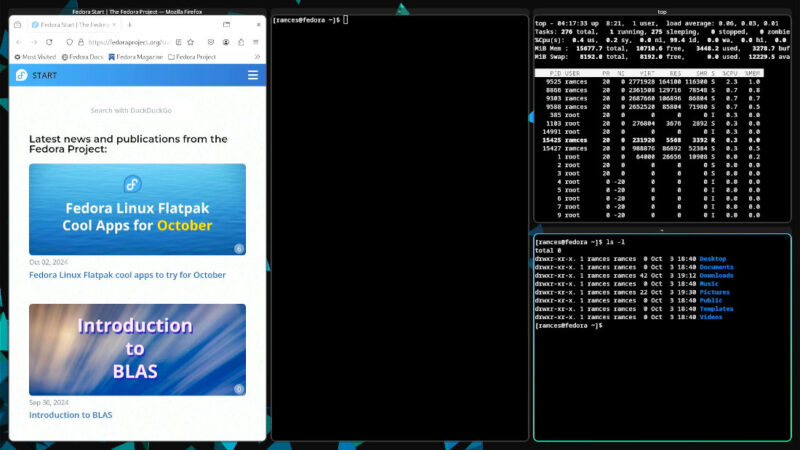Select top row for PID 9525
This screenshot has height=450, width=800.
(x=649, y=82)
